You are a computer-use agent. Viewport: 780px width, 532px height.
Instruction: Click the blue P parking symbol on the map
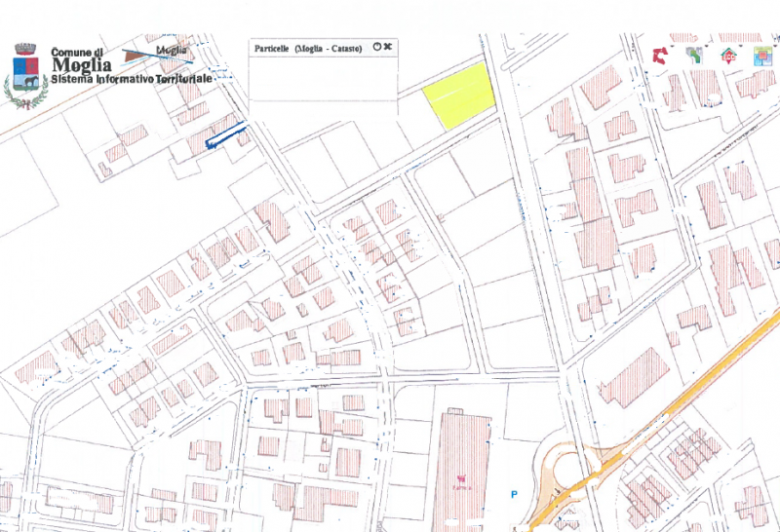point(513,494)
